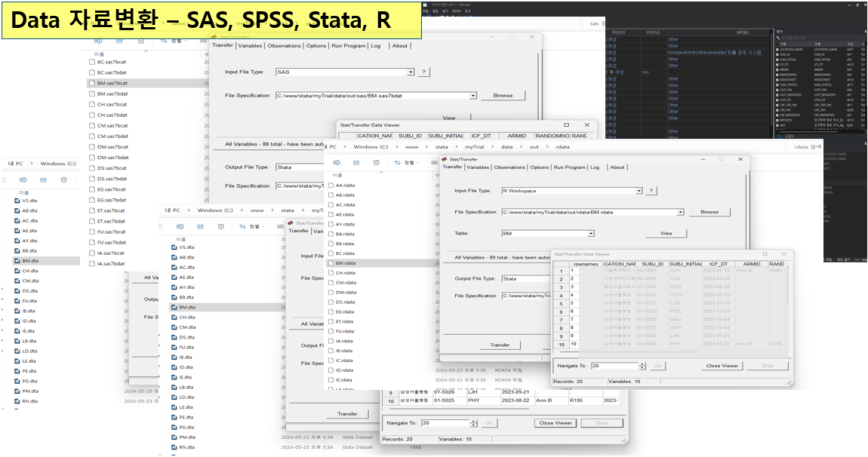The height and width of the screenshot is (457, 868).
Task: Click the out breadcrumb in the rdata explorer path
Action: [534, 147]
